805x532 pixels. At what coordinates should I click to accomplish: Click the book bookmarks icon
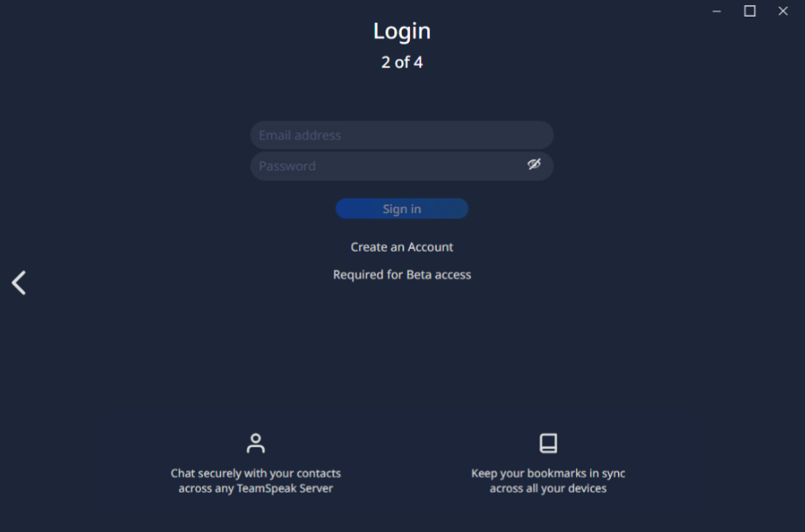[x=548, y=443]
